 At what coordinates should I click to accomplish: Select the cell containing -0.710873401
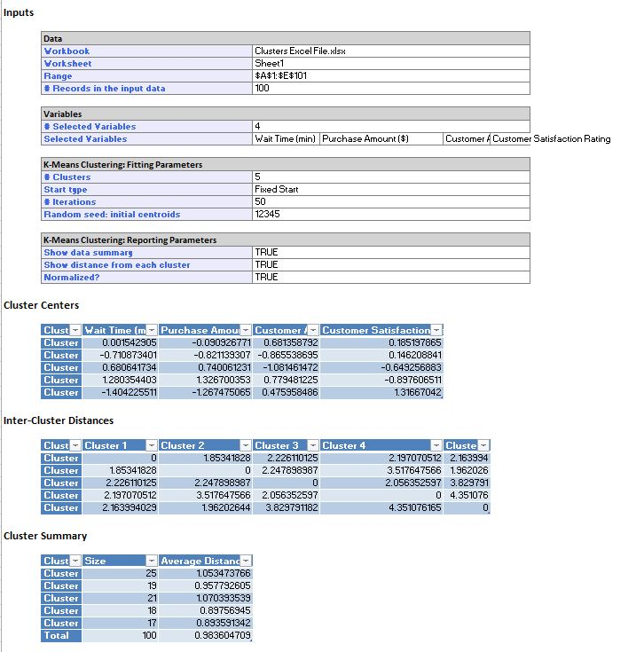[x=120, y=355]
